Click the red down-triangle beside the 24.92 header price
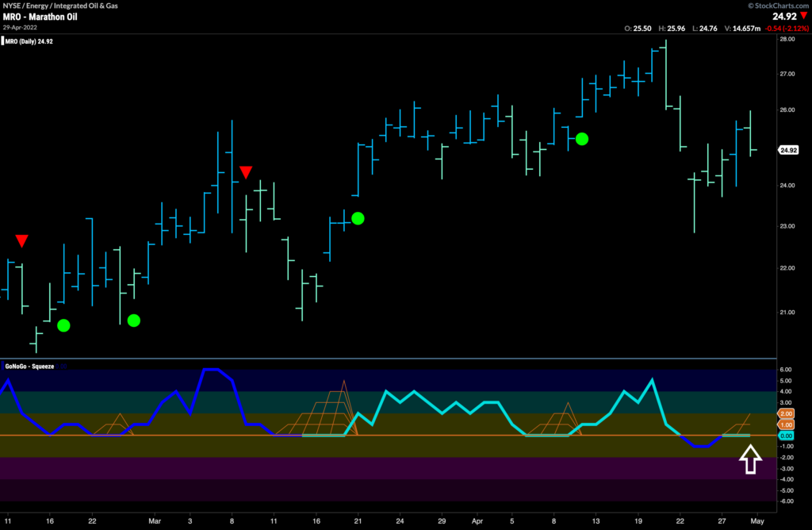The image size is (812, 530). (804, 16)
